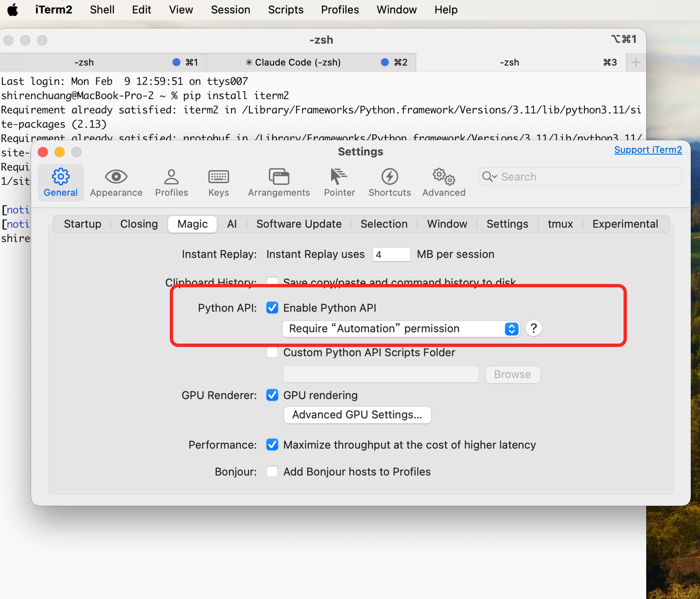This screenshot has width=700, height=599.
Task: Switch to the Window settings tab
Action: click(447, 224)
